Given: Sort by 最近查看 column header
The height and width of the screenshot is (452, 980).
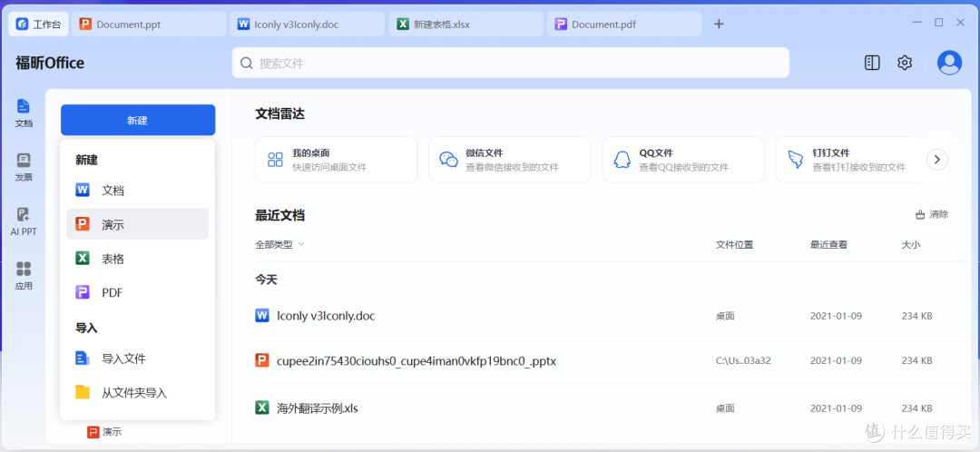Looking at the screenshot, I should 828,244.
